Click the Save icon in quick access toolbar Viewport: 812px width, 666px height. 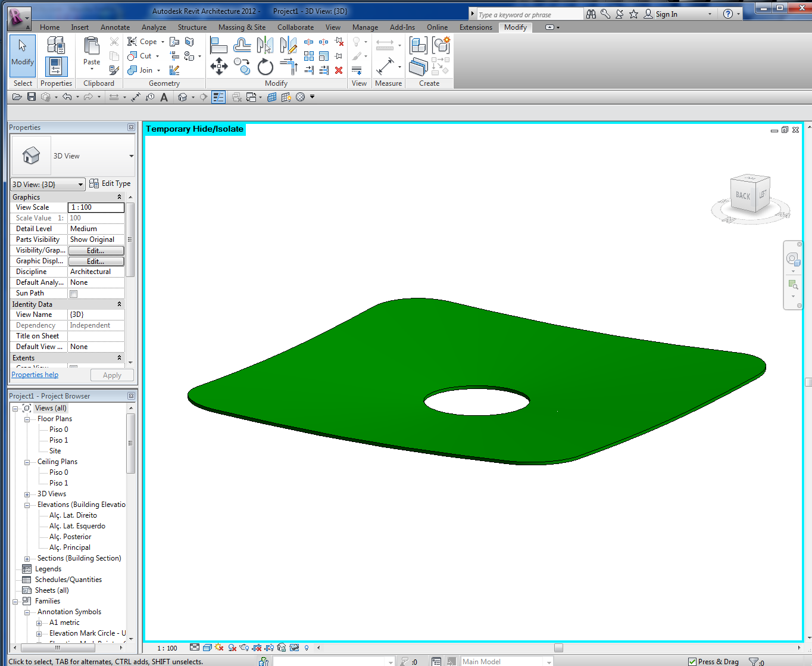tap(32, 97)
